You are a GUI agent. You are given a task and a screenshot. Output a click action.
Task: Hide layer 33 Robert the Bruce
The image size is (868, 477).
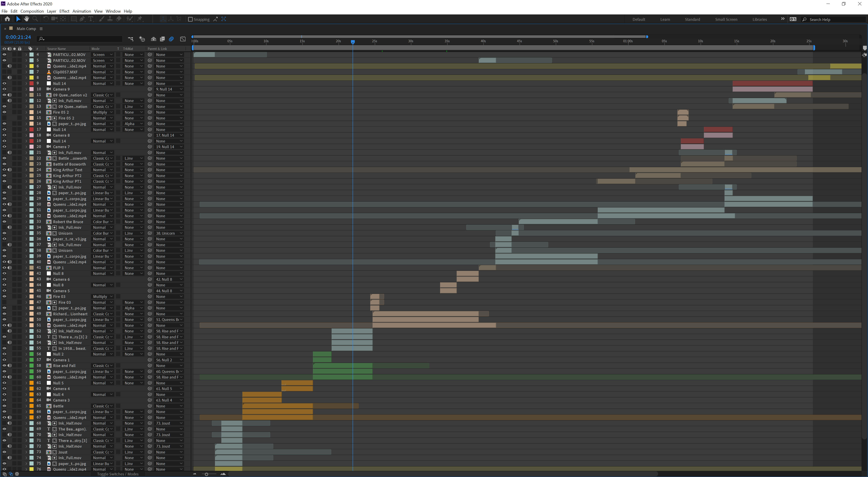[4, 222]
